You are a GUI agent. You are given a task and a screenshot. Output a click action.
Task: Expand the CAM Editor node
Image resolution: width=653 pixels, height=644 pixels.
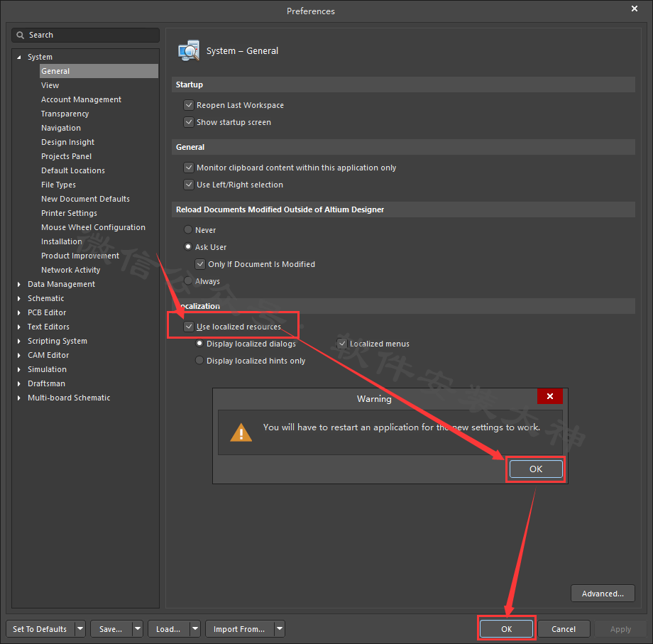18,355
